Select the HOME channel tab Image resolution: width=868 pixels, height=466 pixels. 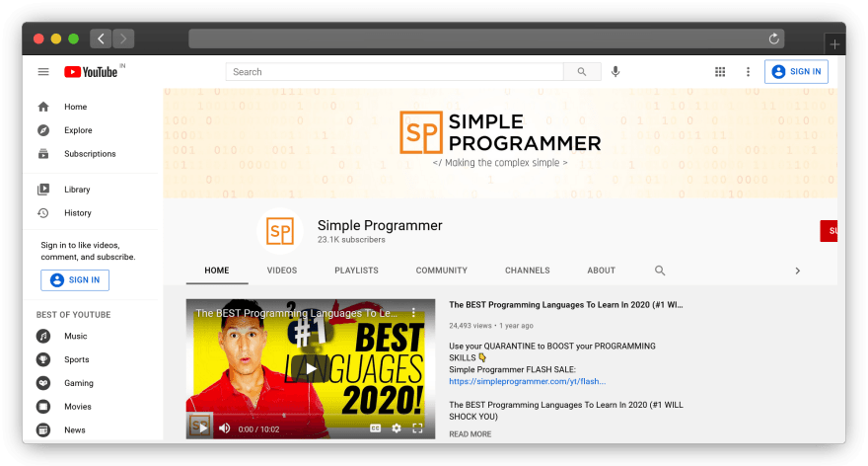(216, 271)
